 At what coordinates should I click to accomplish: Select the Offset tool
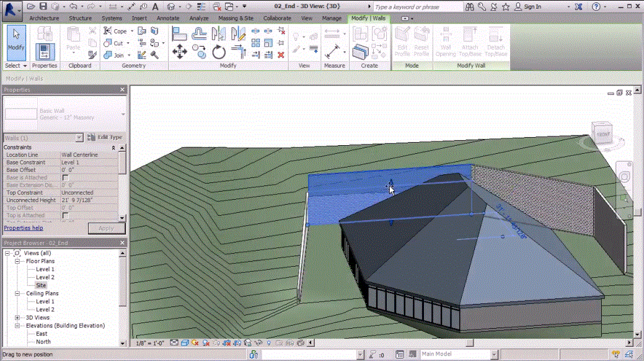point(199,33)
